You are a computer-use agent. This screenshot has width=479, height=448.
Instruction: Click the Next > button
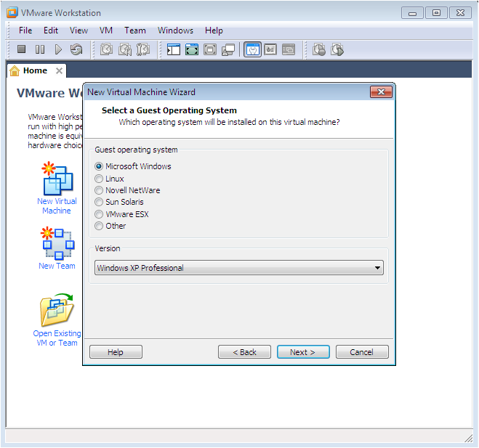pos(303,352)
